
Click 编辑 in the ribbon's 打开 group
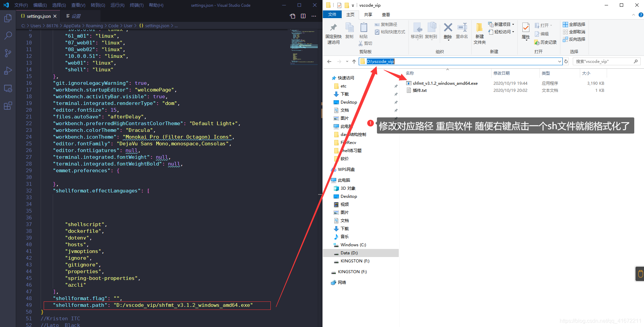(542, 34)
